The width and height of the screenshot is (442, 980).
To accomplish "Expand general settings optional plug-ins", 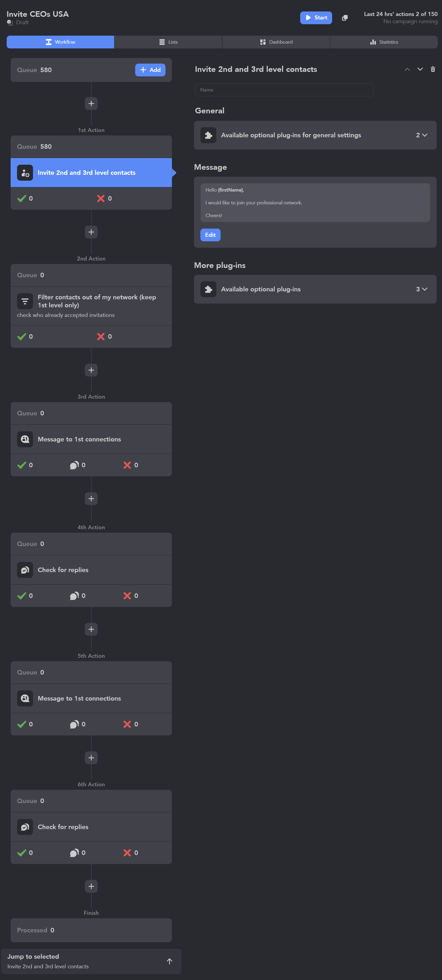I will pyautogui.click(x=422, y=135).
